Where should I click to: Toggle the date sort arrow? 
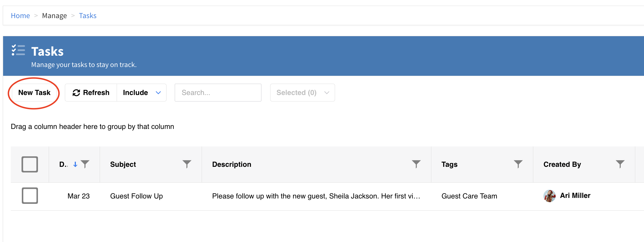tap(75, 164)
